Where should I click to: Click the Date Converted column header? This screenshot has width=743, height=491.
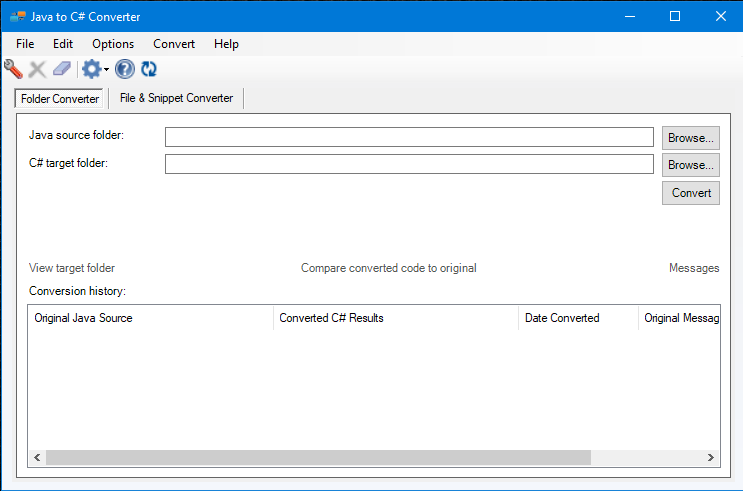[579, 318]
